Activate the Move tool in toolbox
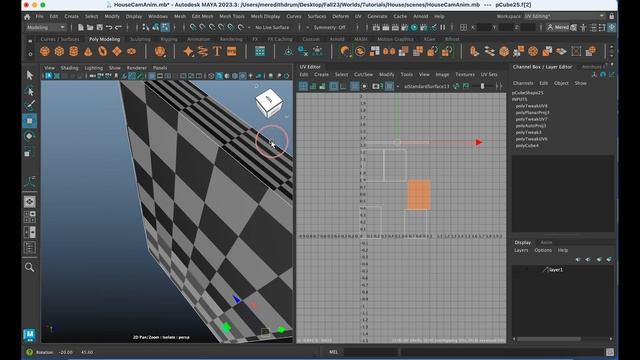 (29, 121)
